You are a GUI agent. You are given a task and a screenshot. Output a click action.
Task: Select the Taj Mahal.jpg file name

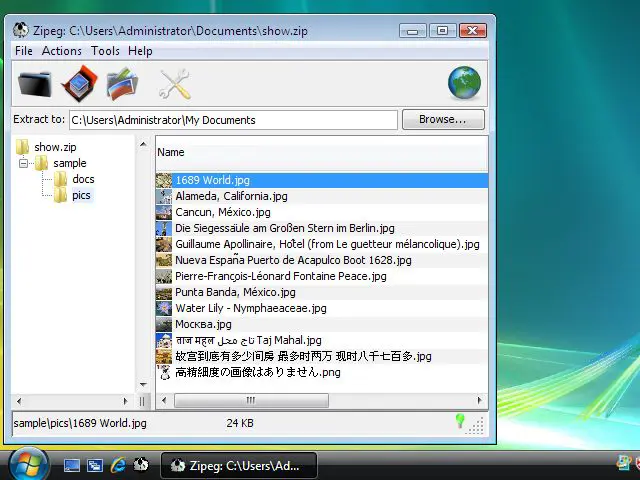tap(249, 340)
